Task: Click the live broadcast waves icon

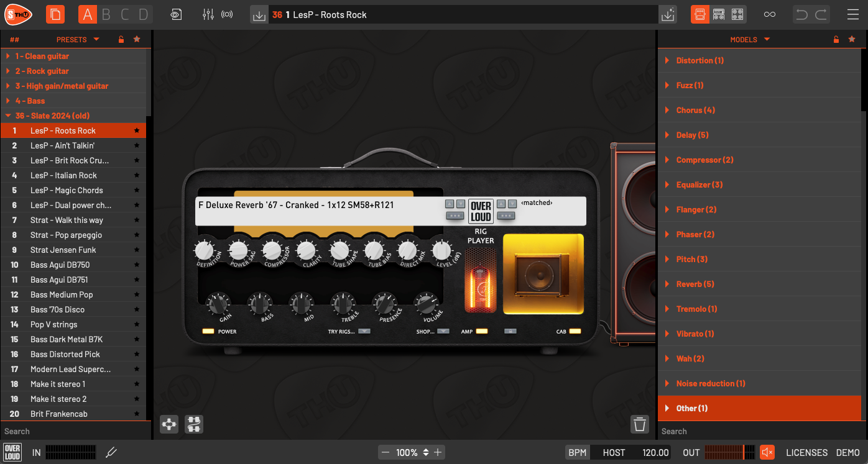Action: (227, 14)
